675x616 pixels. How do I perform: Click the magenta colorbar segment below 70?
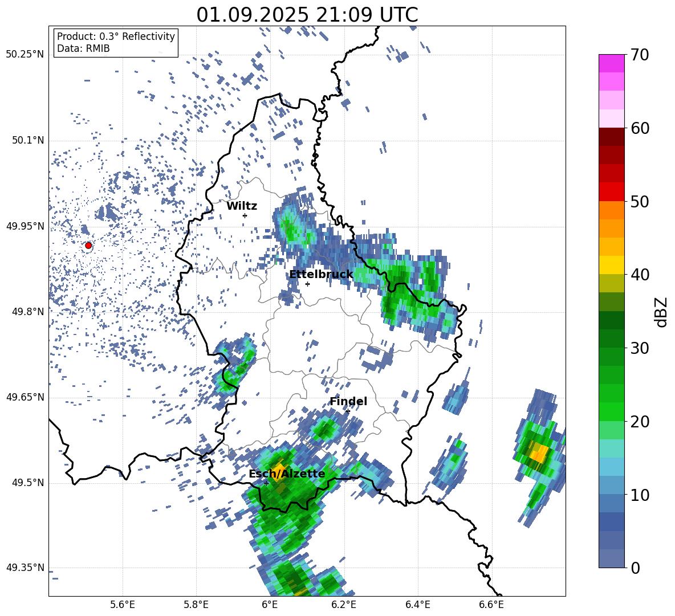click(611, 64)
